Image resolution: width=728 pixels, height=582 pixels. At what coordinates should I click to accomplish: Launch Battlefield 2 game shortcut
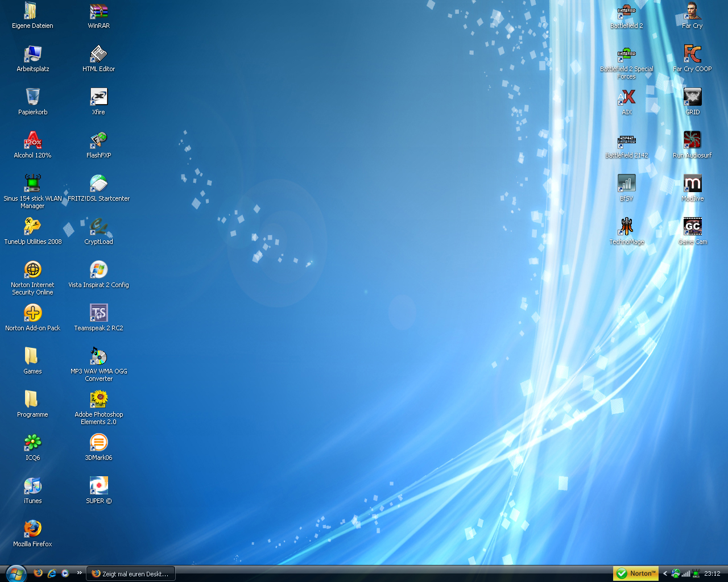tap(626, 11)
